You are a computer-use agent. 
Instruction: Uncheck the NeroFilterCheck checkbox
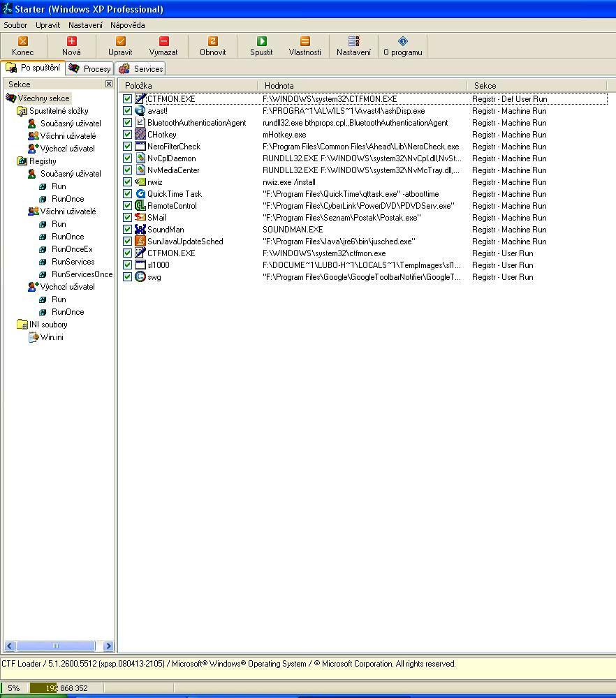coord(127,147)
